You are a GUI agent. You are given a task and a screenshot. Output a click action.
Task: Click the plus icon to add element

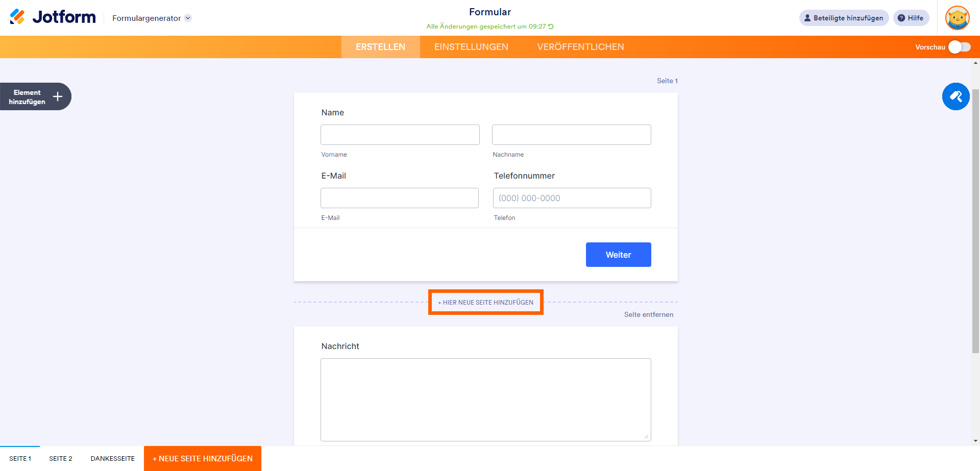[x=58, y=96]
